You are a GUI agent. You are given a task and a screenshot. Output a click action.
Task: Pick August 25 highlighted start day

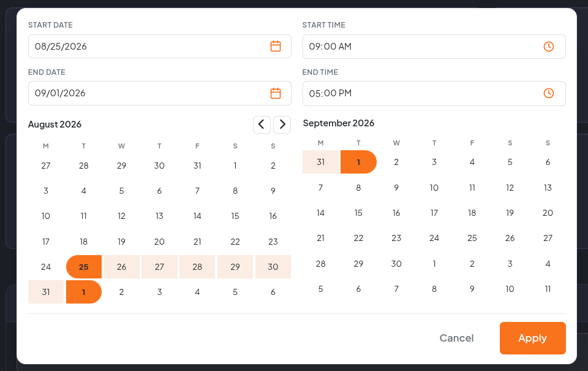click(84, 267)
